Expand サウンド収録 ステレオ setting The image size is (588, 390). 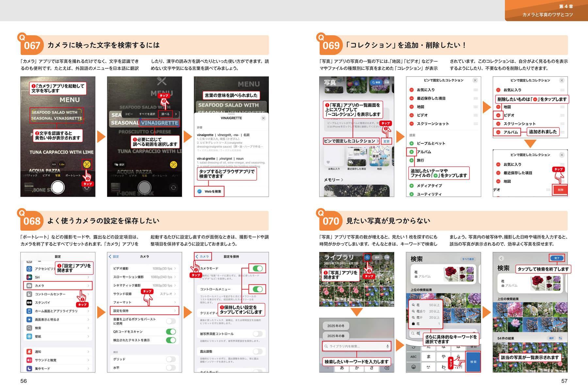(144, 294)
